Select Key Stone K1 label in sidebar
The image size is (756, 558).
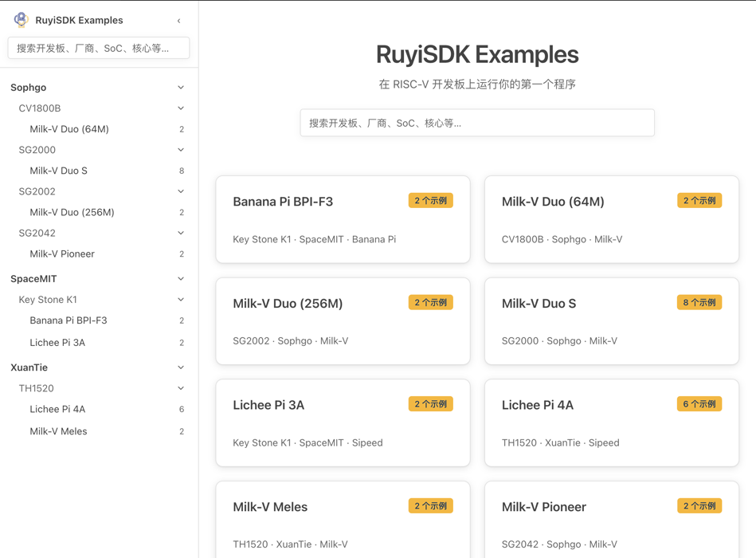(x=48, y=300)
